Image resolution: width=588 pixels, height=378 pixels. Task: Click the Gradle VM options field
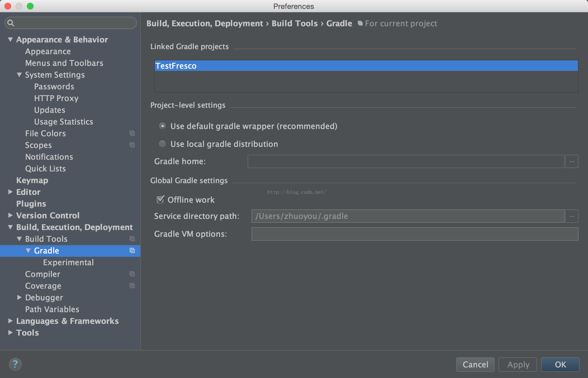point(415,234)
